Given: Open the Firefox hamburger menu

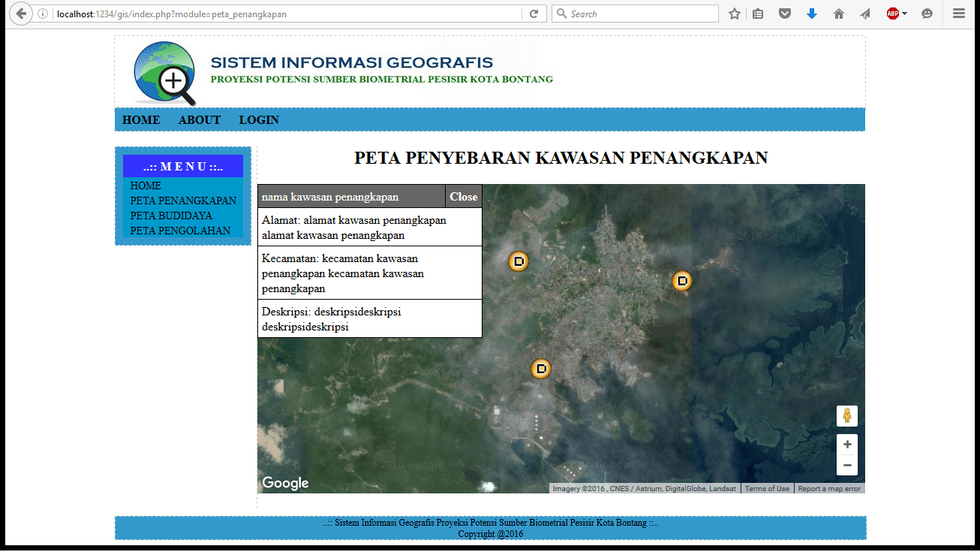Looking at the screenshot, I should pyautogui.click(x=958, y=14).
